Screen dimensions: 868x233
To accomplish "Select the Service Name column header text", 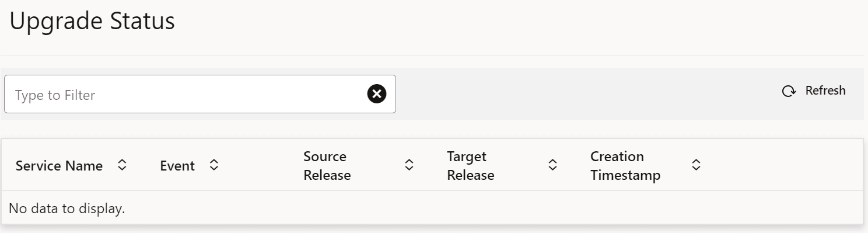I will click(x=59, y=166).
